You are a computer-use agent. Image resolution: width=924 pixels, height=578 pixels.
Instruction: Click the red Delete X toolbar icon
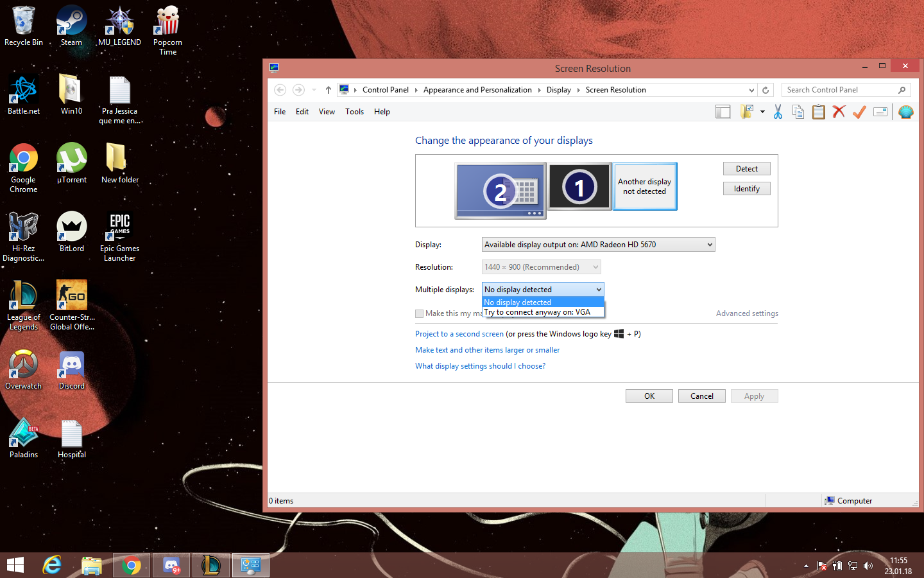click(x=839, y=112)
